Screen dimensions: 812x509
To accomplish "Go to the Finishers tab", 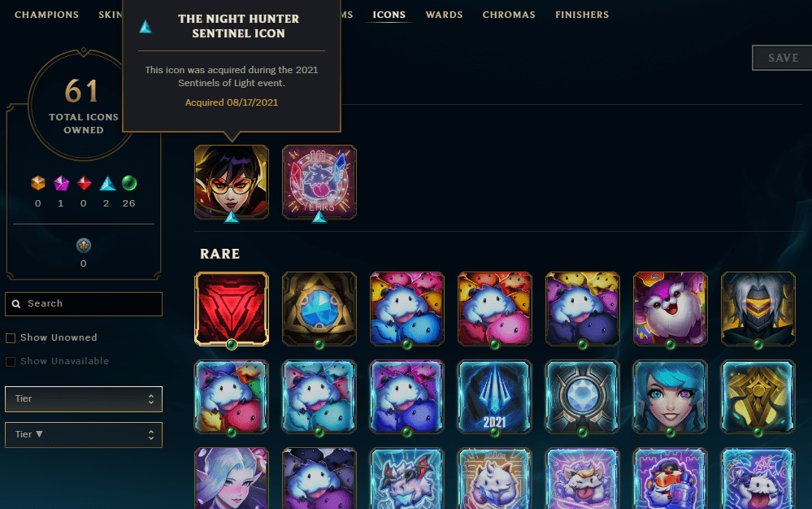I will coord(582,15).
